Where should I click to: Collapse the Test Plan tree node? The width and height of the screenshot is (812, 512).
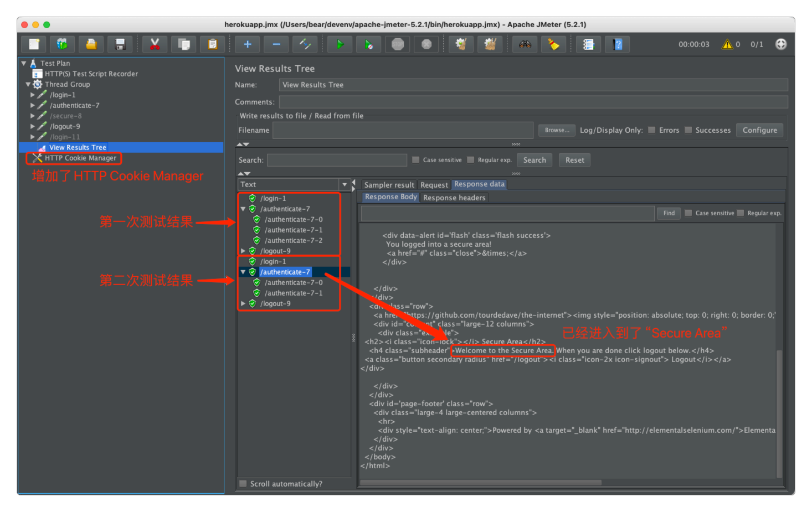tap(24, 63)
